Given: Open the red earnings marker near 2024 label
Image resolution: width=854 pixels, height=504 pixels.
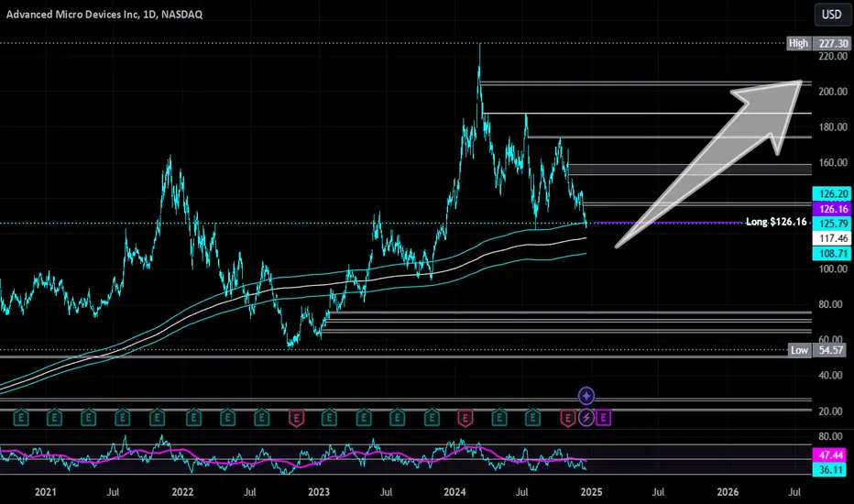Looking at the screenshot, I should [x=465, y=418].
